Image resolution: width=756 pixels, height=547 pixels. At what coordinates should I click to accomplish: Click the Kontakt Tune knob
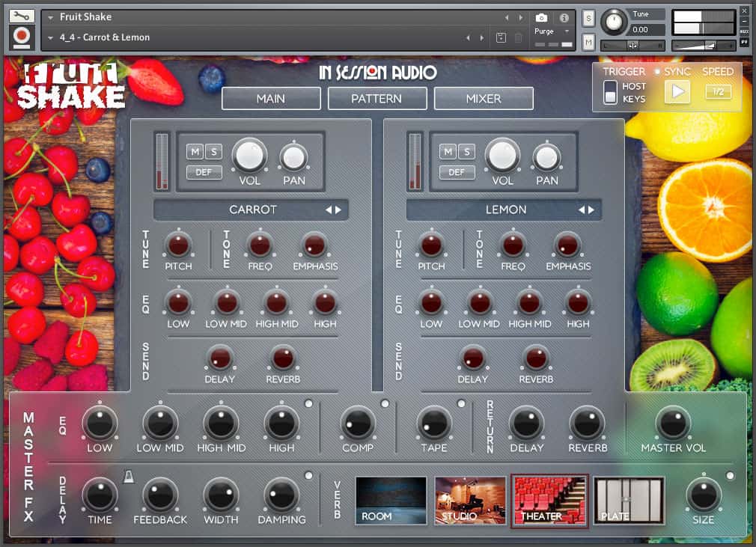(x=613, y=21)
